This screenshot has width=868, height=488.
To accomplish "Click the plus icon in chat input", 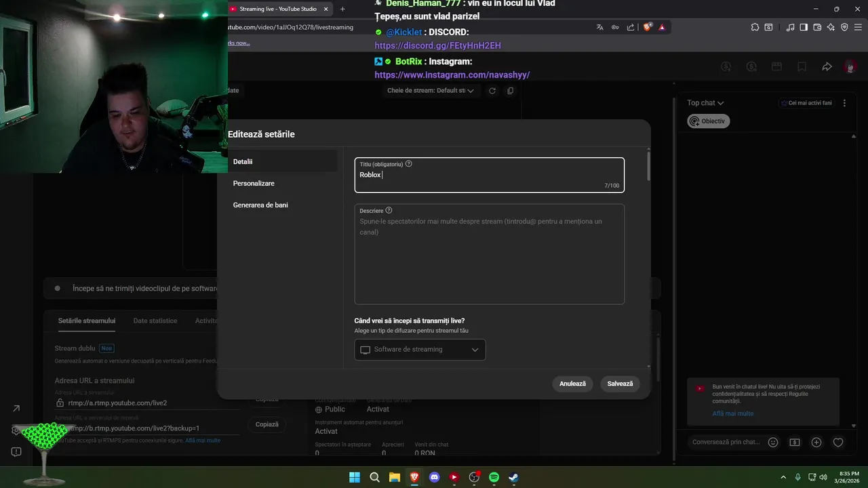I will pos(816,442).
